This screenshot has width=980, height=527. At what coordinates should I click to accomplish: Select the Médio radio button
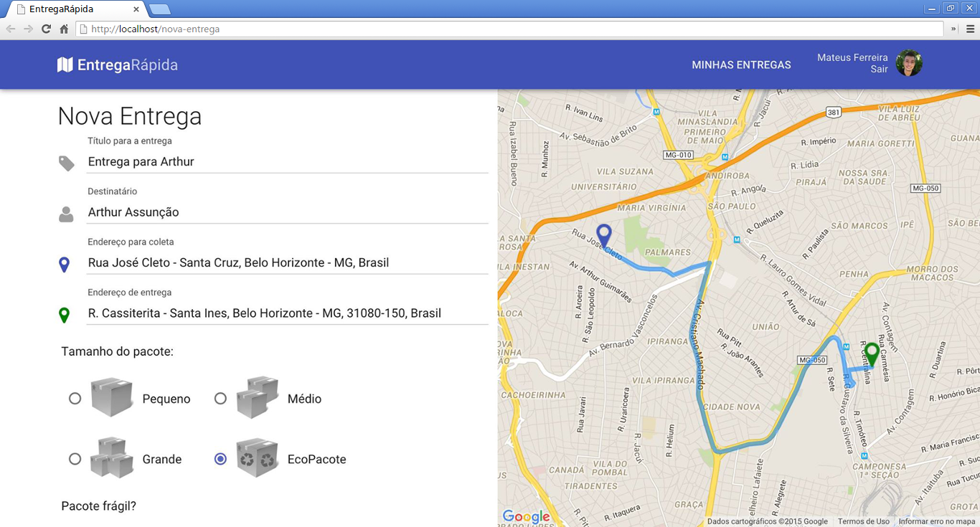pos(220,398)
